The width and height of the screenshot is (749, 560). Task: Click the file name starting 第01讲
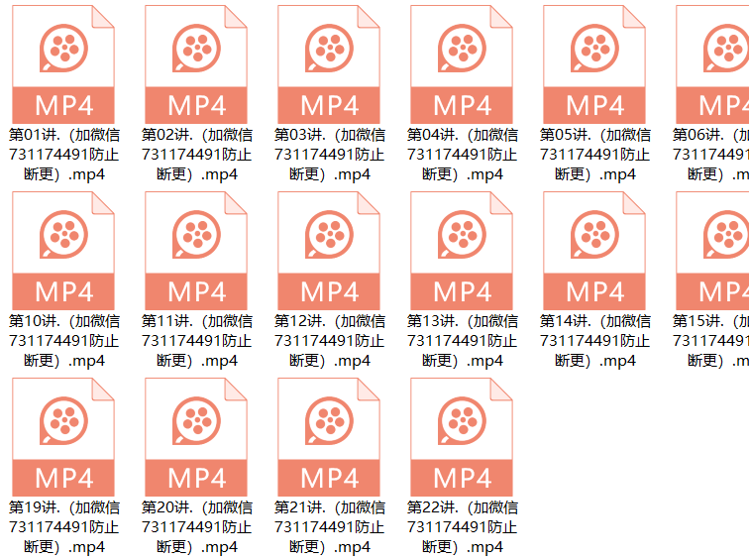click(x=64, y=155)
